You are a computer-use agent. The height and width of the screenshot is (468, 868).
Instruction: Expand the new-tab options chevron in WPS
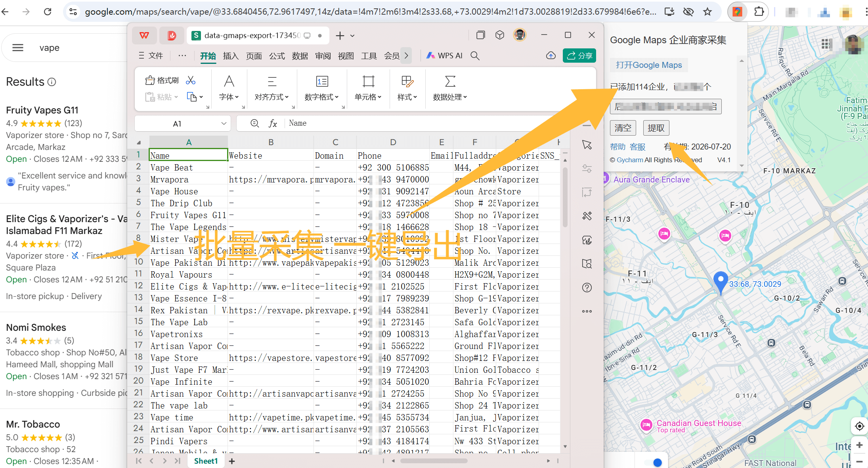tap(352, 36)
